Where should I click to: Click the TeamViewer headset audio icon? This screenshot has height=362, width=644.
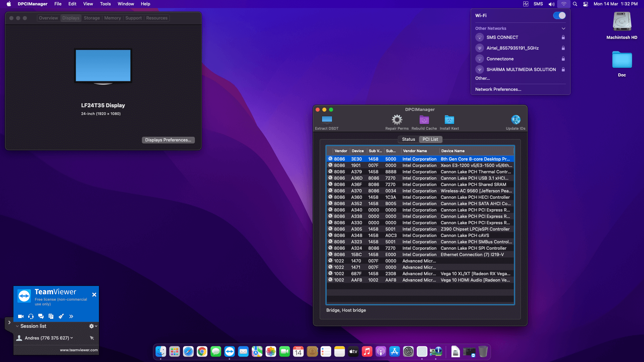pos(31,316)
